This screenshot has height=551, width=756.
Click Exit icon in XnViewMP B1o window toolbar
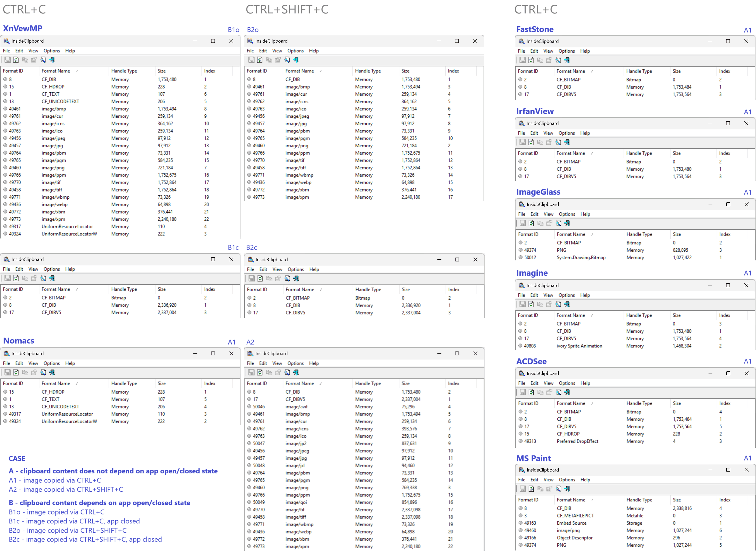pyautogui.click(x=52, y=60)
